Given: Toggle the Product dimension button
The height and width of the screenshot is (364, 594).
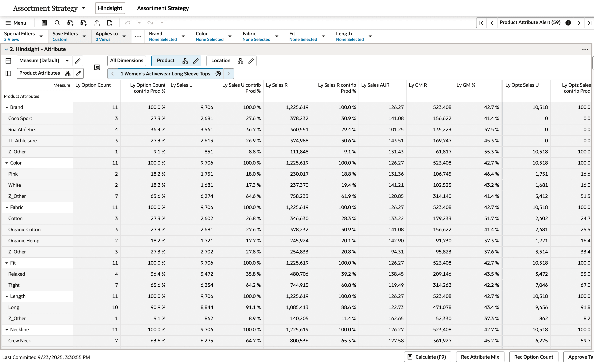Looking at the screenshot, I should (166, 61).
